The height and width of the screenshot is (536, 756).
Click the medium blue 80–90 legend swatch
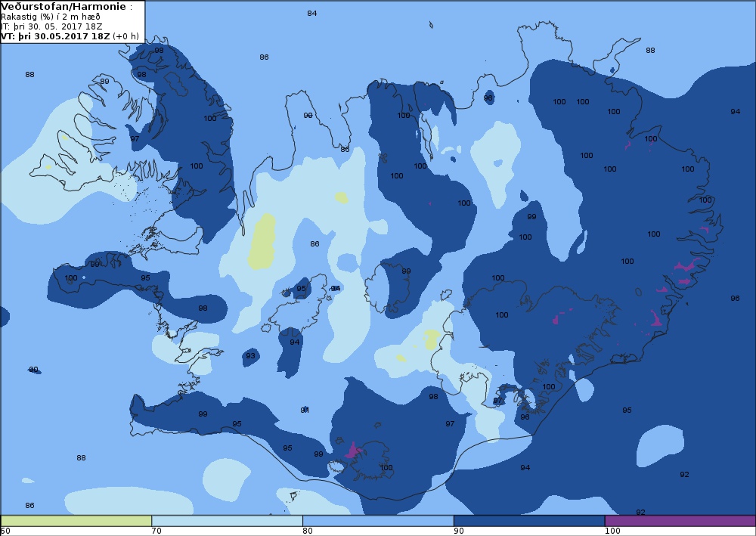(378, 521)
